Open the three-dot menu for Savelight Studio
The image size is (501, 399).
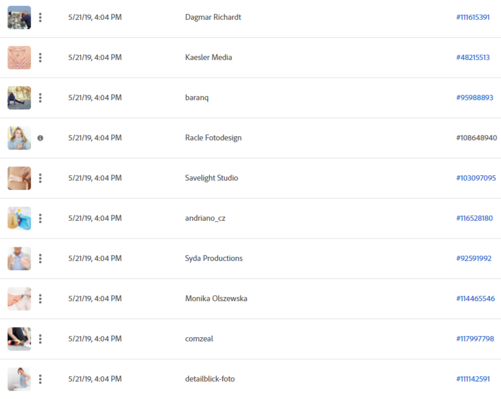click(x=40, y=178)
